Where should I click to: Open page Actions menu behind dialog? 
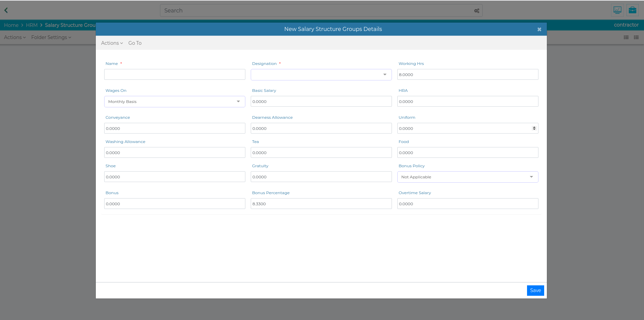15,37
